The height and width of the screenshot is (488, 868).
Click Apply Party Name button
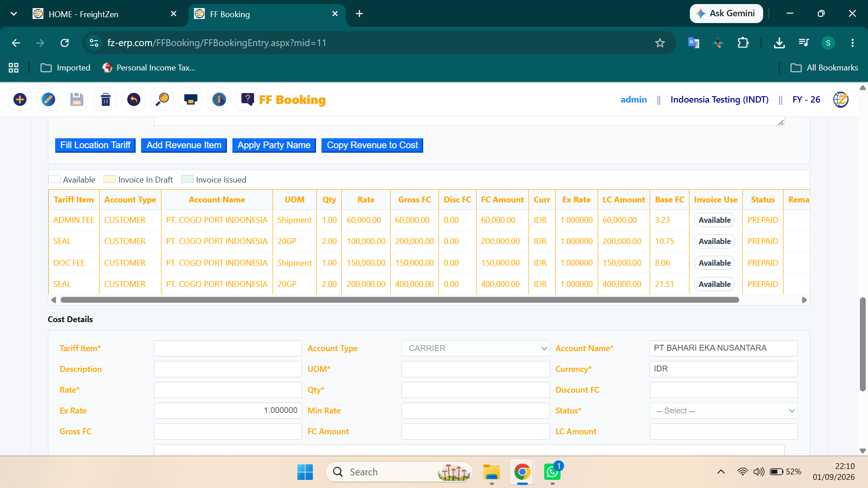tap(274, 145)
